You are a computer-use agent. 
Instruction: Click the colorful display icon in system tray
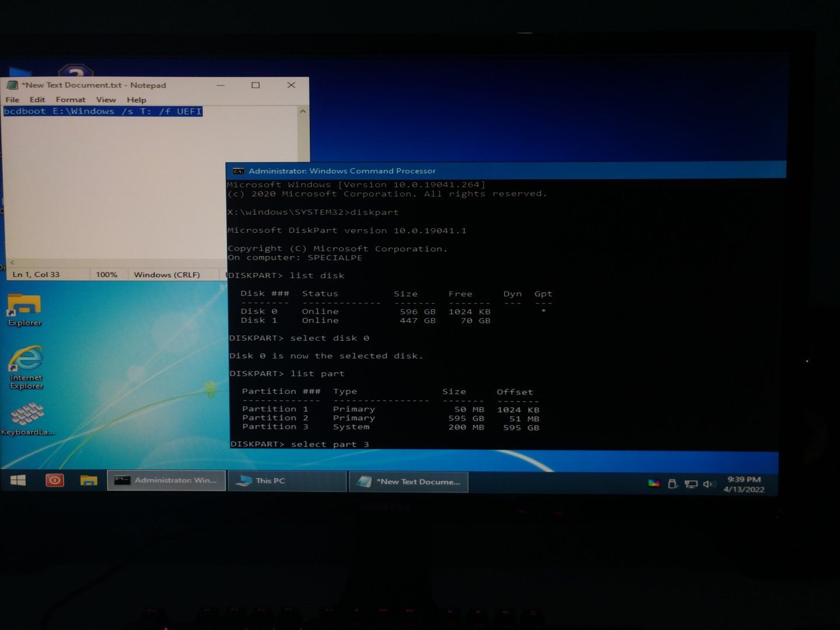(654, 483)
